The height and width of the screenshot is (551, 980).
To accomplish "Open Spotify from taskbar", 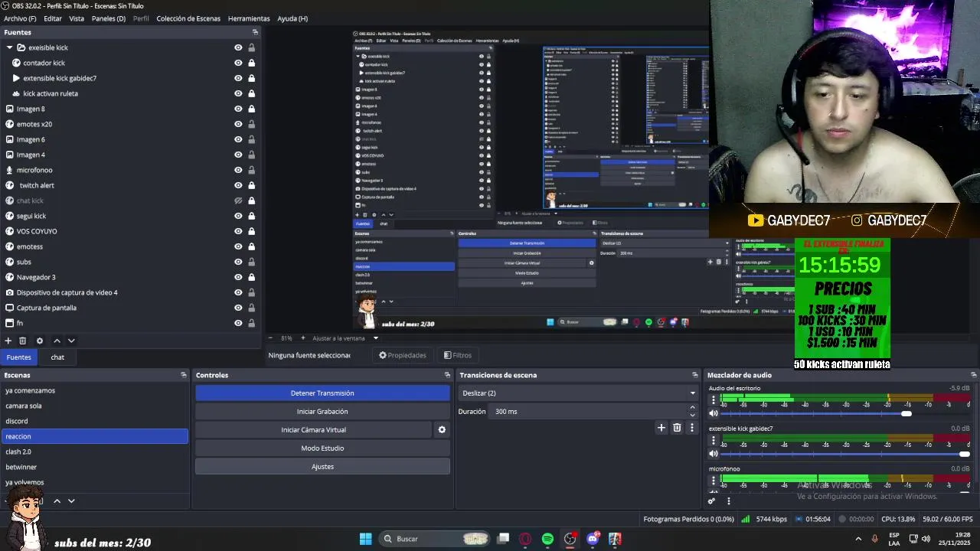I will click(547, 539).
